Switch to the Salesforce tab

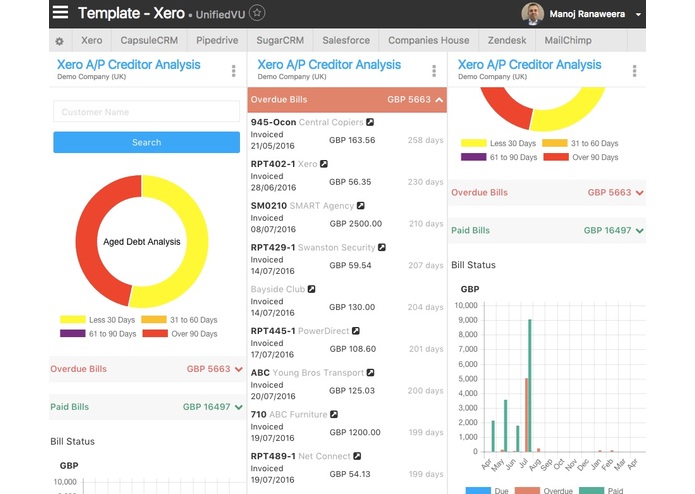(x=346, y=40)
